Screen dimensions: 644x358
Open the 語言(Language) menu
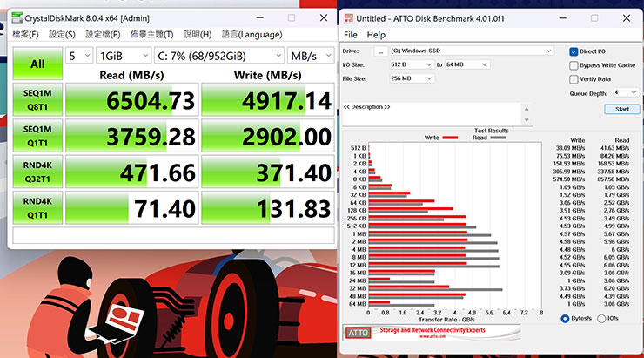click(x=252, y=35)
